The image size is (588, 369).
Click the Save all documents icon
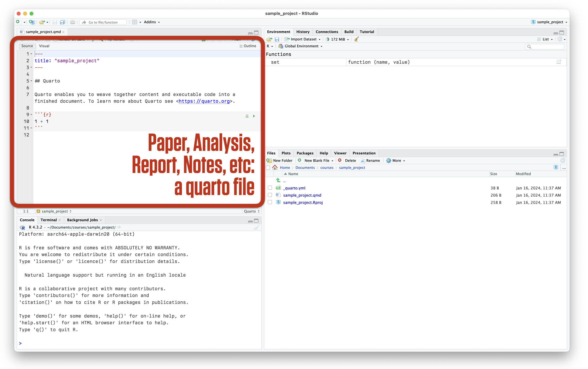[63, 22]
